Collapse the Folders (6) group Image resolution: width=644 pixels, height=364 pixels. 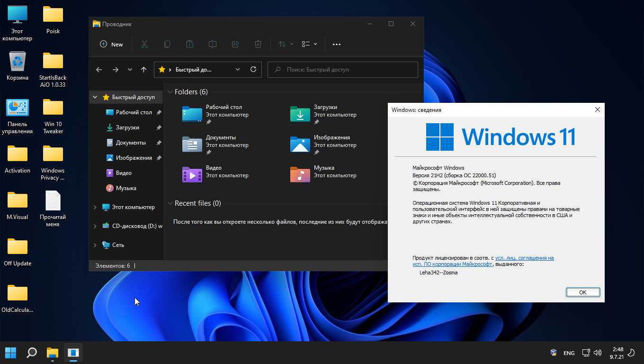tap(170, 92)
